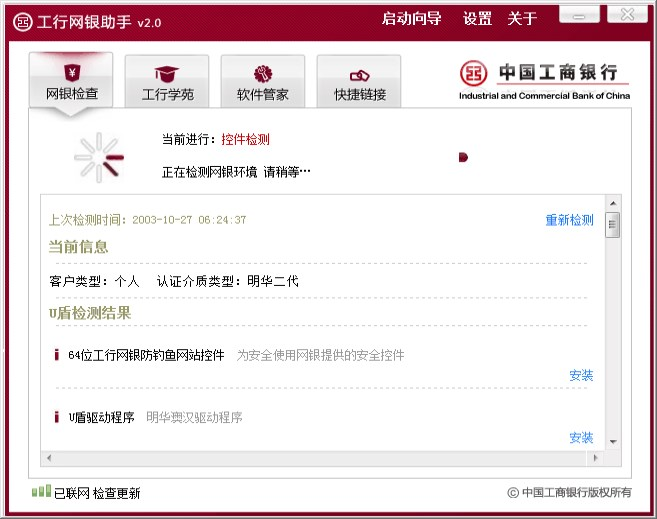The height and width of the screenshot is (519, 657).
Task: Click info icon beside U盾驱动程序
Action: point(57,417)
